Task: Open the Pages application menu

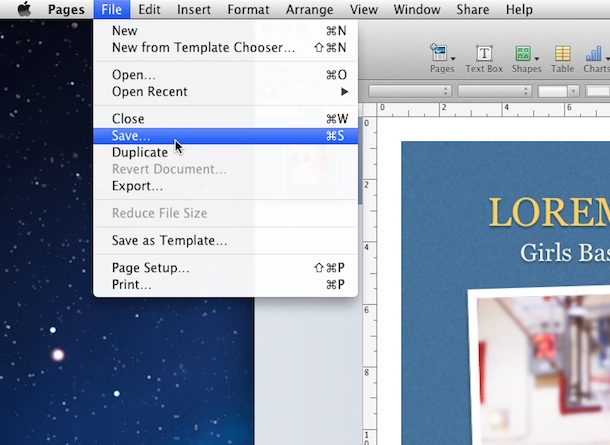Action: pyautogui.click(x=66, y=9)
